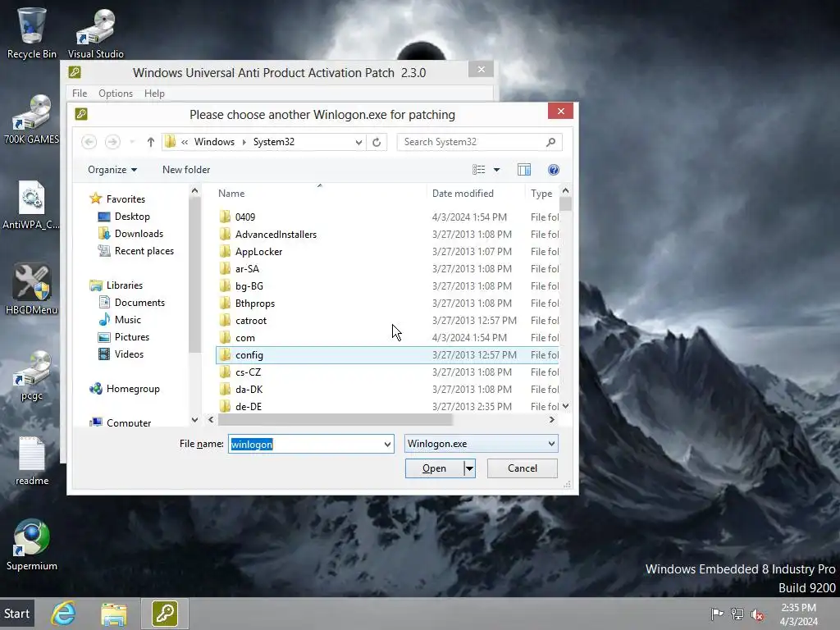The width and height of the screenshot is (840, 630).
Task: Open the Help menu in AntiWPA window
Action: point(154,94)
